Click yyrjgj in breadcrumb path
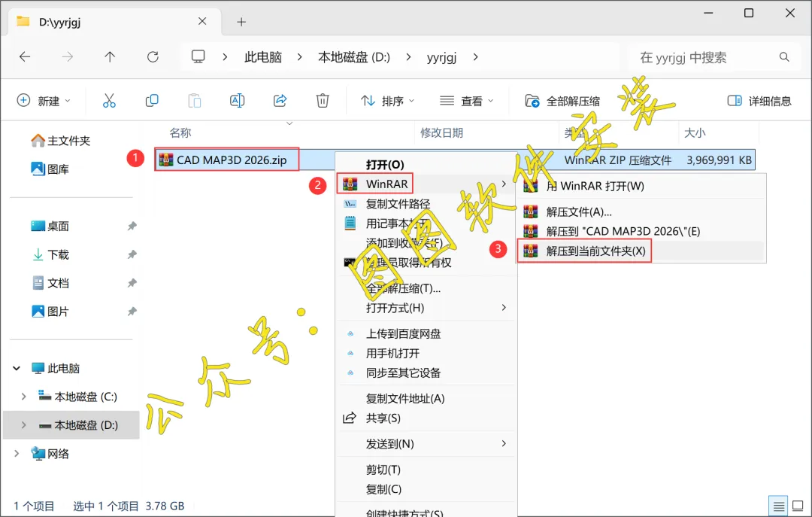812x517 pixels. (x=441, y=57)
